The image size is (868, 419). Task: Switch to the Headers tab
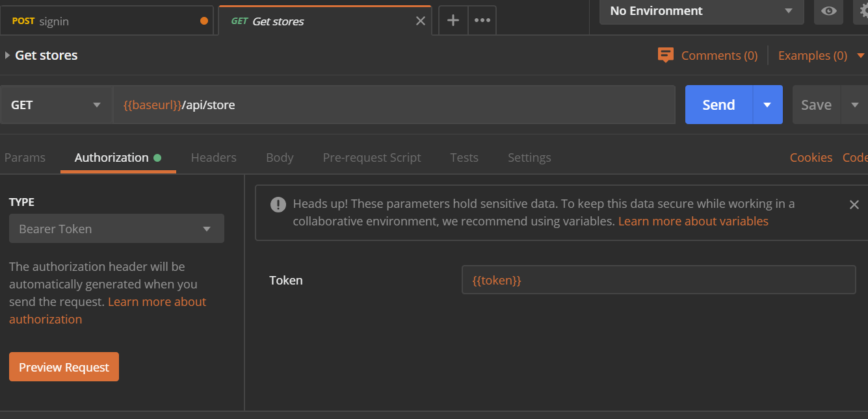(213, 157)
